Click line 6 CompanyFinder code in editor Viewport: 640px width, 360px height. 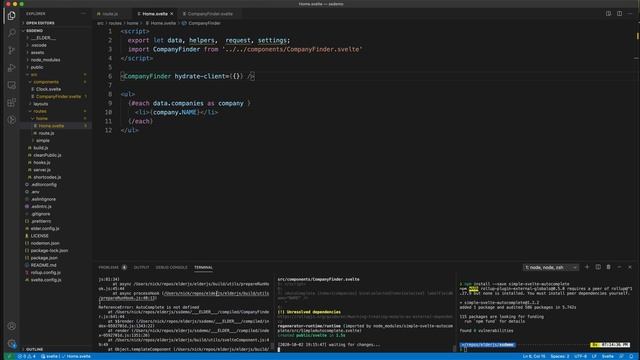point(188,76)
